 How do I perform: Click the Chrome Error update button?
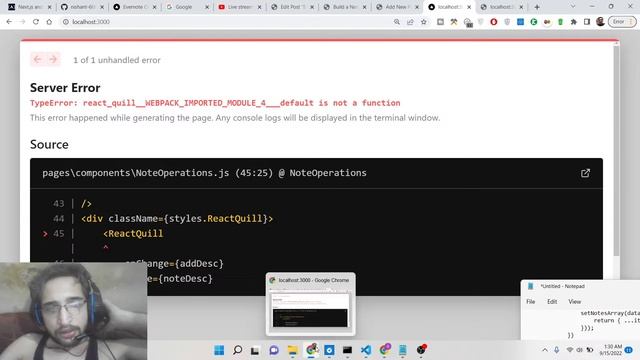(622, 22)
